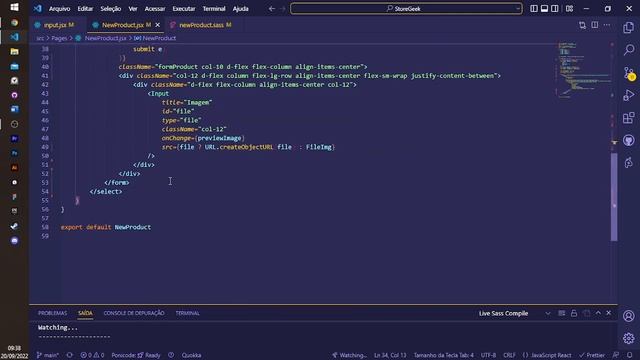640x360 pixels.
Task: Open File Explorer folder icon on the taskbar
Action: (14, 51)
